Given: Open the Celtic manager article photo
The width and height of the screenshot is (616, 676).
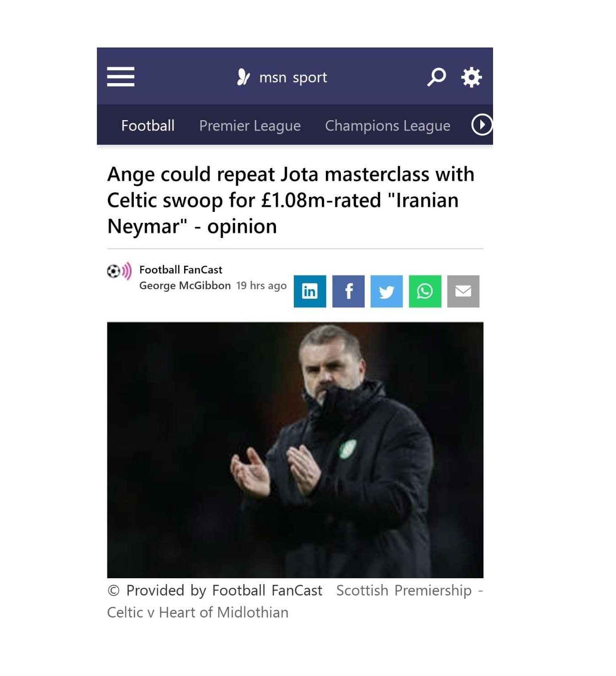Looking at the screenshot, I should coord(295,450).
